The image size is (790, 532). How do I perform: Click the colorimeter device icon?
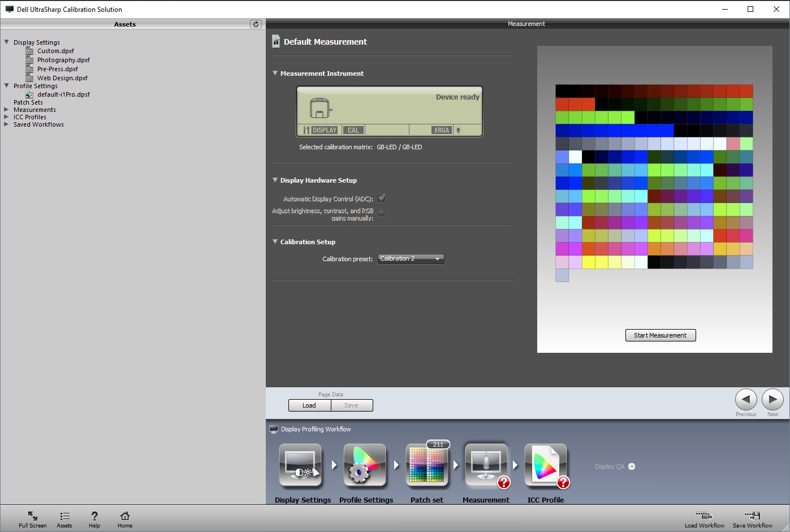(x=321, y=107)
